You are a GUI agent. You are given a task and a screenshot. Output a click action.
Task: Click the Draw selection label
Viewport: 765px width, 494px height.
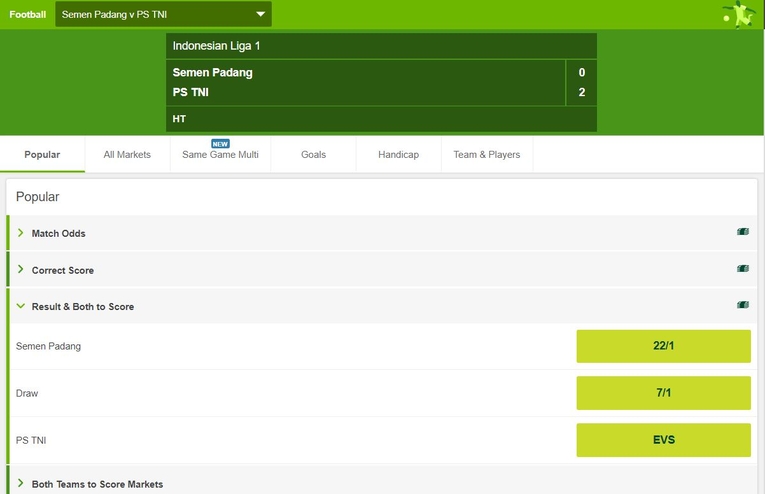[x=27, y=393]
